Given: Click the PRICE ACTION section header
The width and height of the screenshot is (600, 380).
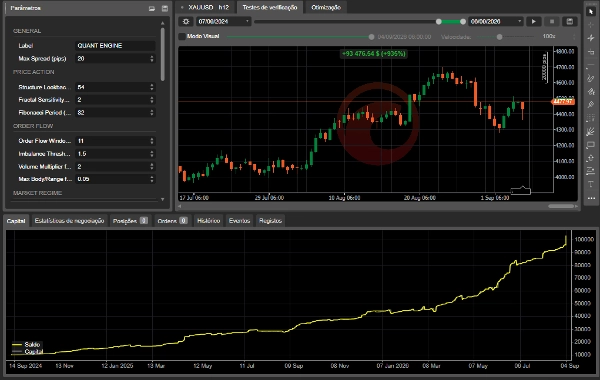Looking at the screenshot, I should click(x=34, y=72).
